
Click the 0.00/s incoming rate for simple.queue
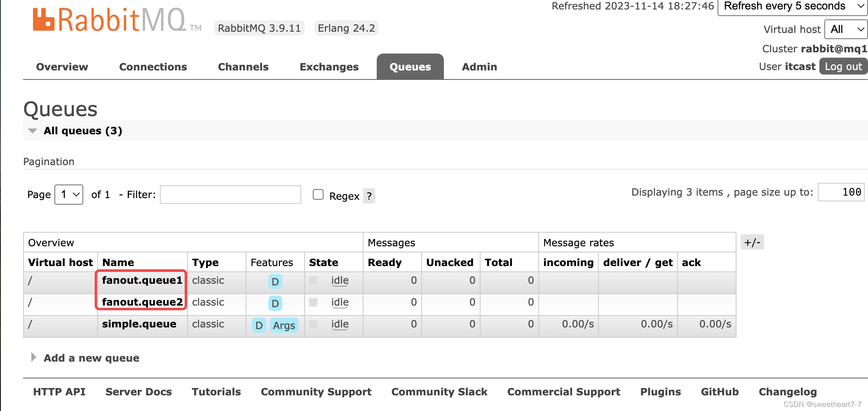coord(578,324)
